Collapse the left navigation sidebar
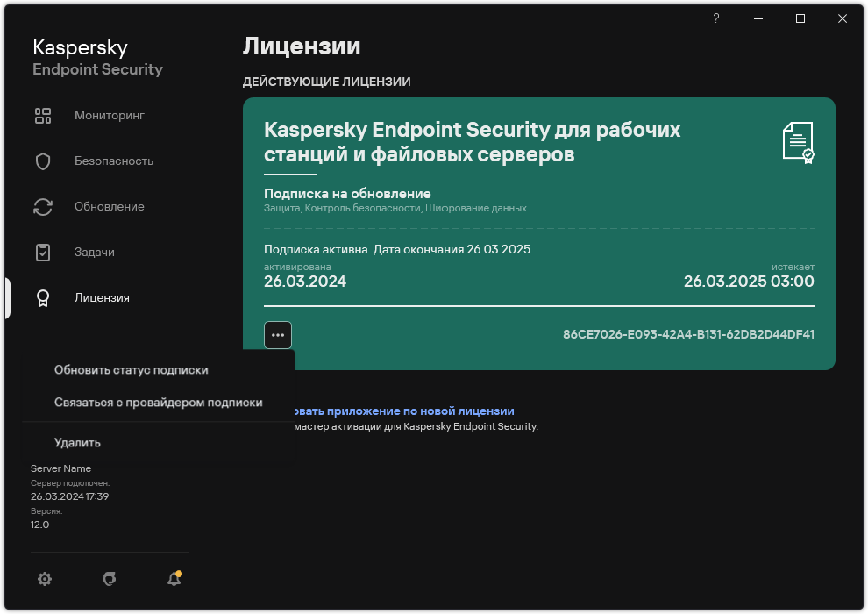The image size is (868, 614). pos(7,298)
